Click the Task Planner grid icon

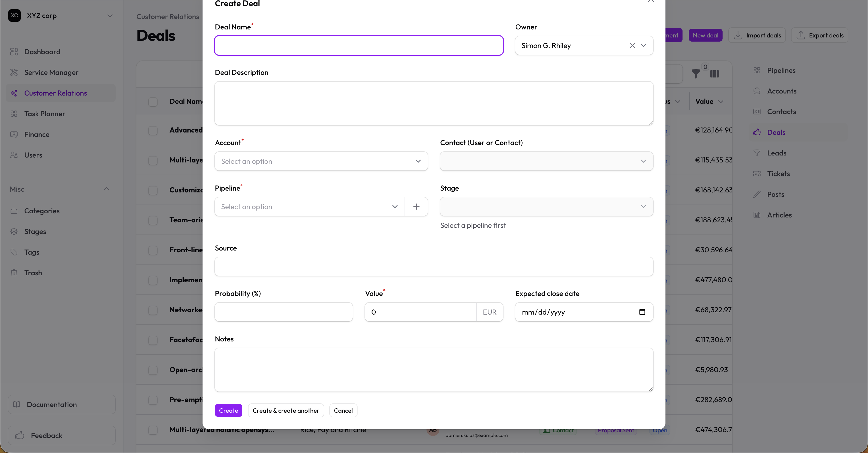[14, 114]
